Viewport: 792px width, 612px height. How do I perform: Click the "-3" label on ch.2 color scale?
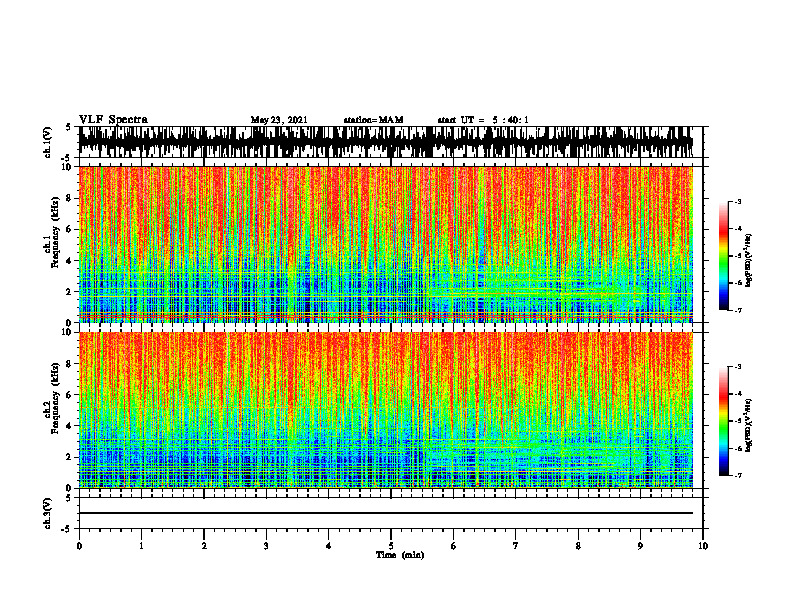[738, 367]
